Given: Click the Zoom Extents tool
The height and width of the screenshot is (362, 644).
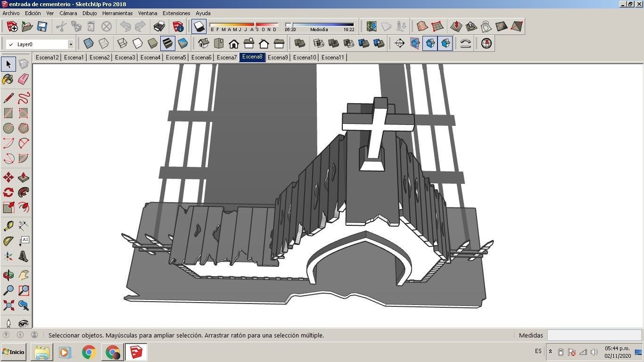Looking at the screenshot, I should 8,305.
